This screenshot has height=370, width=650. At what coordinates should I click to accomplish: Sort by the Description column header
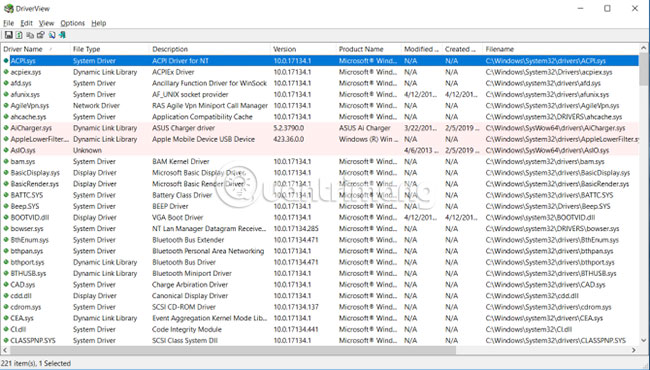[x=210, y=49]
